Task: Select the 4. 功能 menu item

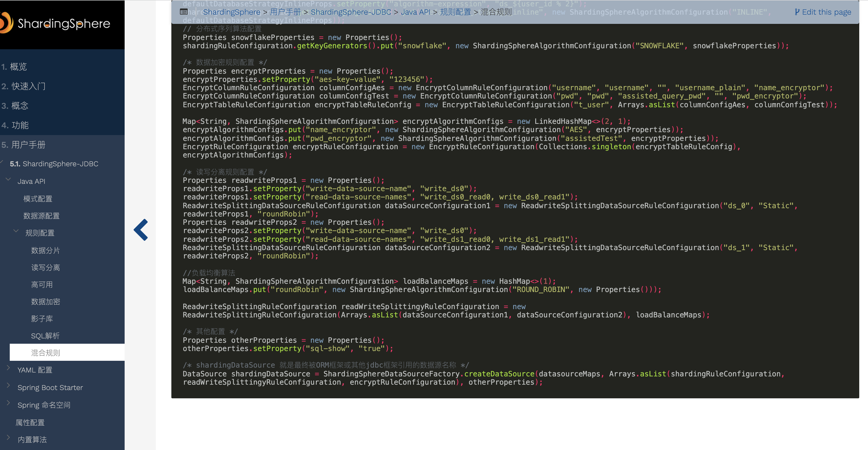Action: coord(15,126)
